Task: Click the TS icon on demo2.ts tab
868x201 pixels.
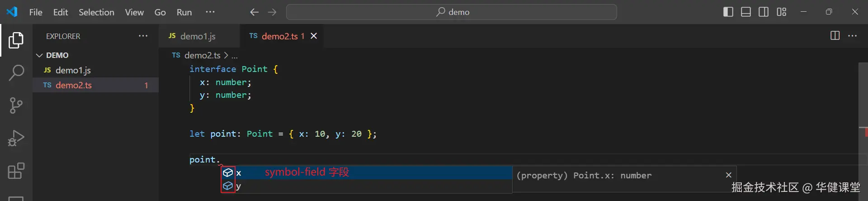Action: (253, 36)
